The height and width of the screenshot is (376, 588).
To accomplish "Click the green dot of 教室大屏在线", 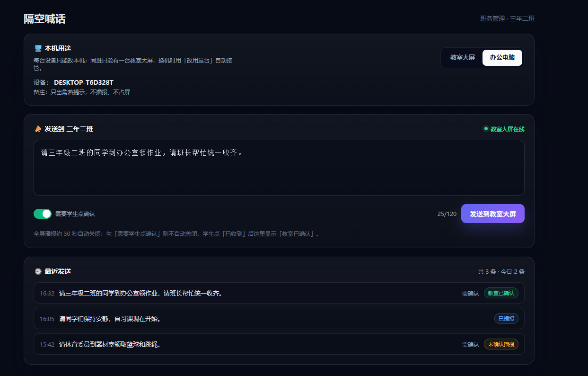I will (486, 128).
